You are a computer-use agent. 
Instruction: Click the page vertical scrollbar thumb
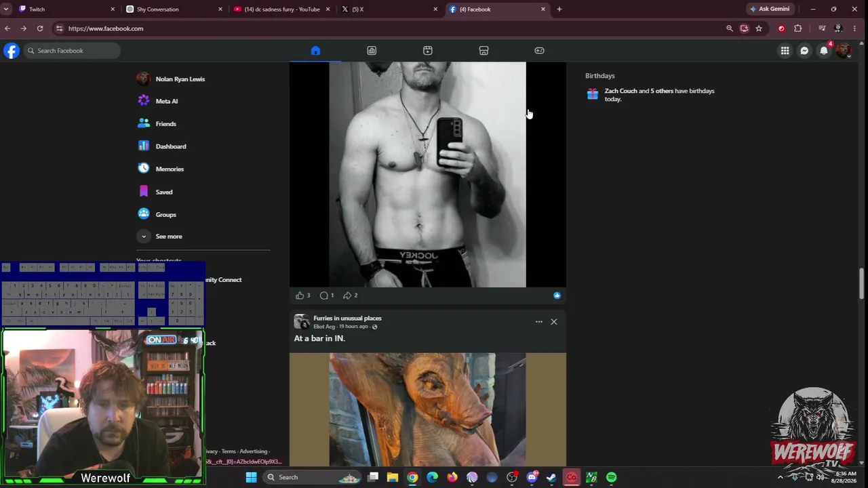(x=862, y=283)
